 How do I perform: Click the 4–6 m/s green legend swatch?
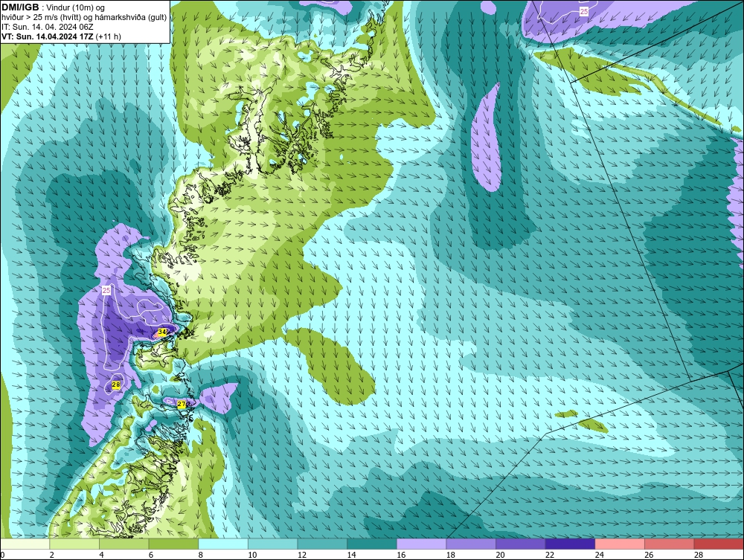pos(124,544)
